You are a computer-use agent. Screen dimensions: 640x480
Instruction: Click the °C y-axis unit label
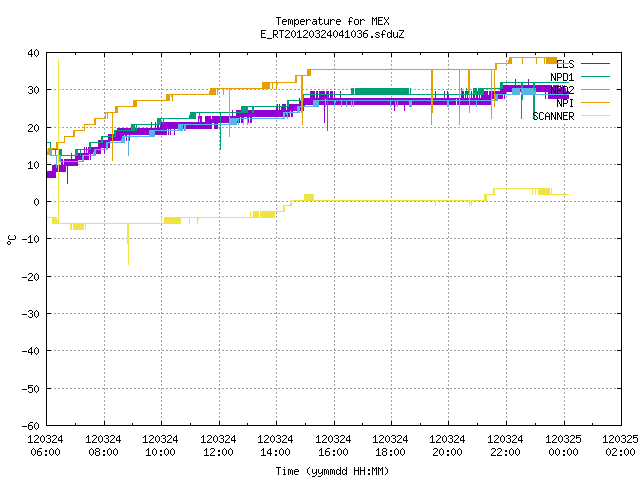12,240
